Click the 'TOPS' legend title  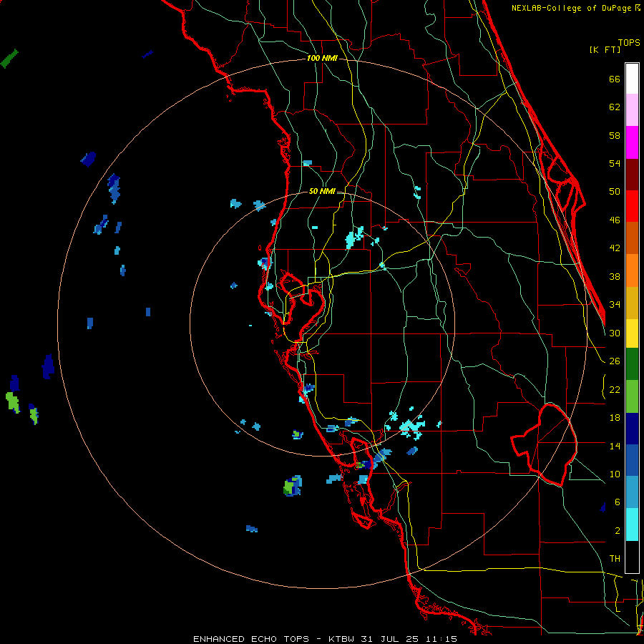point(629,43)
